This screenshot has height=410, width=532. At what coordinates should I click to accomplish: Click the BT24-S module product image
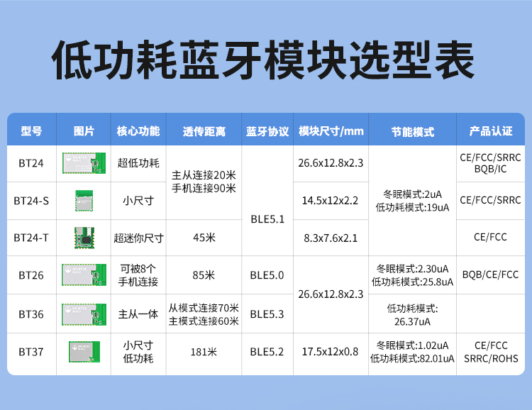pos(84,201)
